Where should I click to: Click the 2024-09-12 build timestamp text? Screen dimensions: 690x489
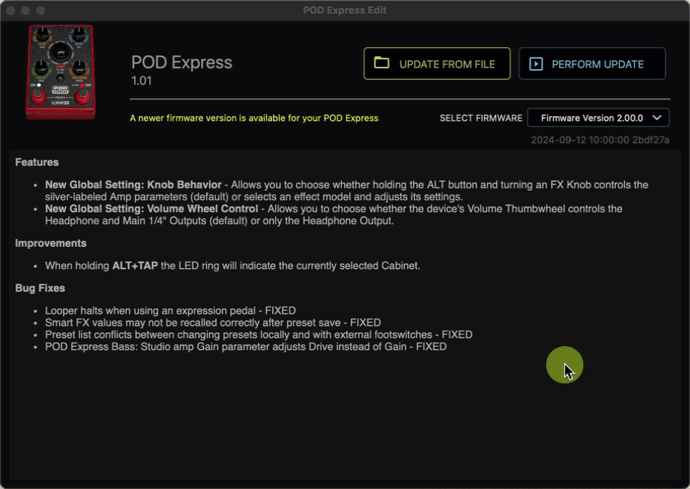[x=600, y=140]
